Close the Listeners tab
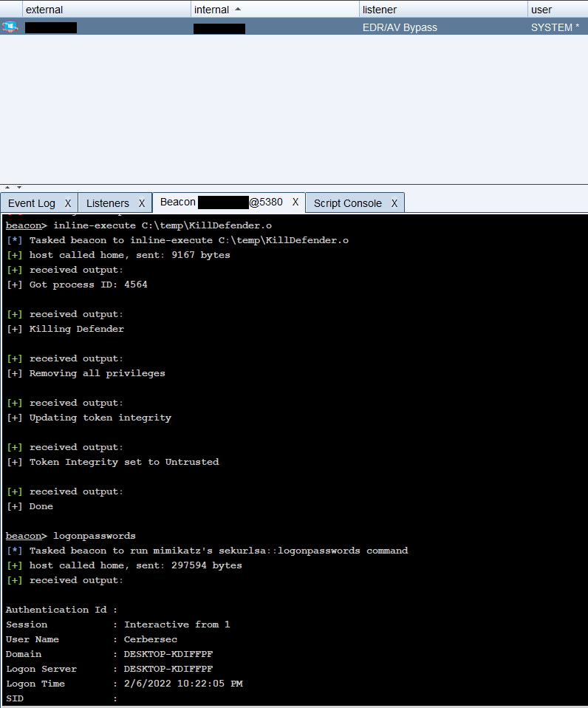 (142, 203)
